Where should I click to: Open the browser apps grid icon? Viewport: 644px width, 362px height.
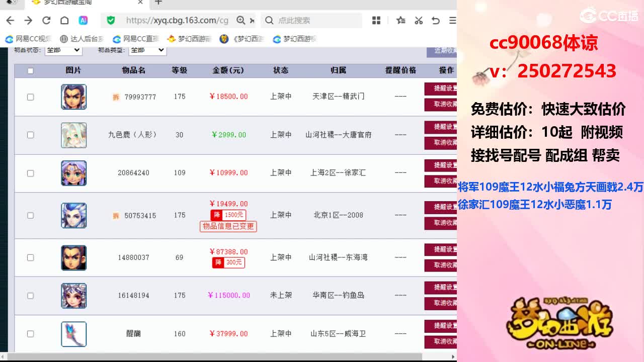pos(376,20)
